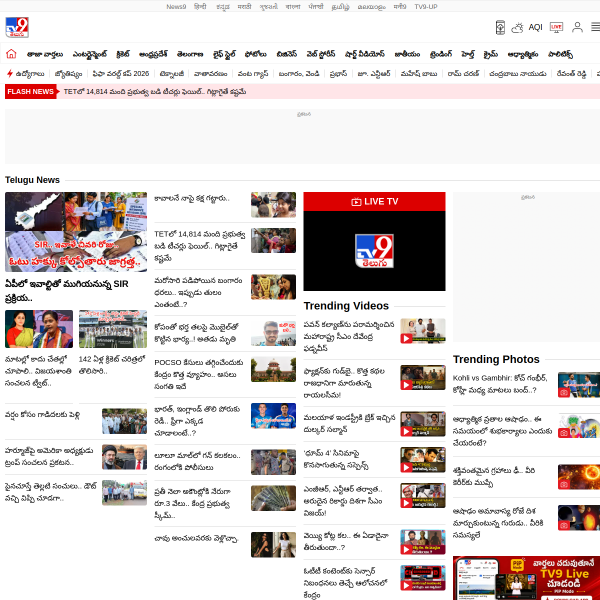
Task: Click the 'Trending Videos' section heading
Action: pyautogui.click(x=346, y=306)
